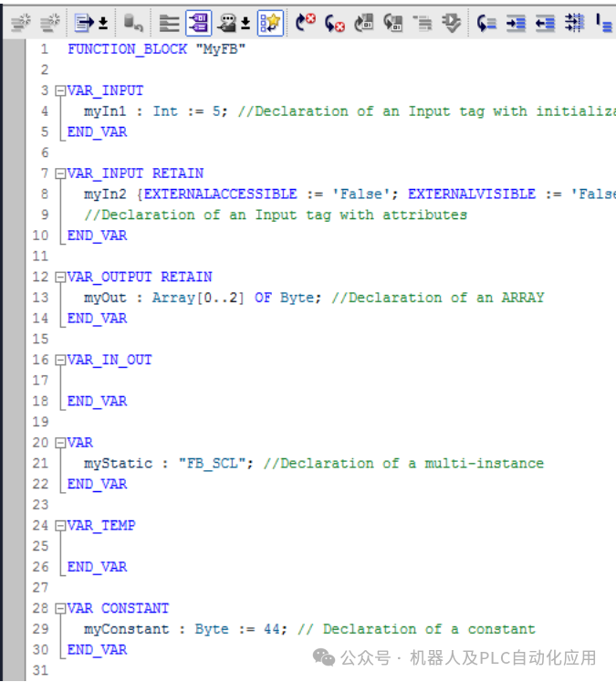Place cursor on empty line 17

339,381
